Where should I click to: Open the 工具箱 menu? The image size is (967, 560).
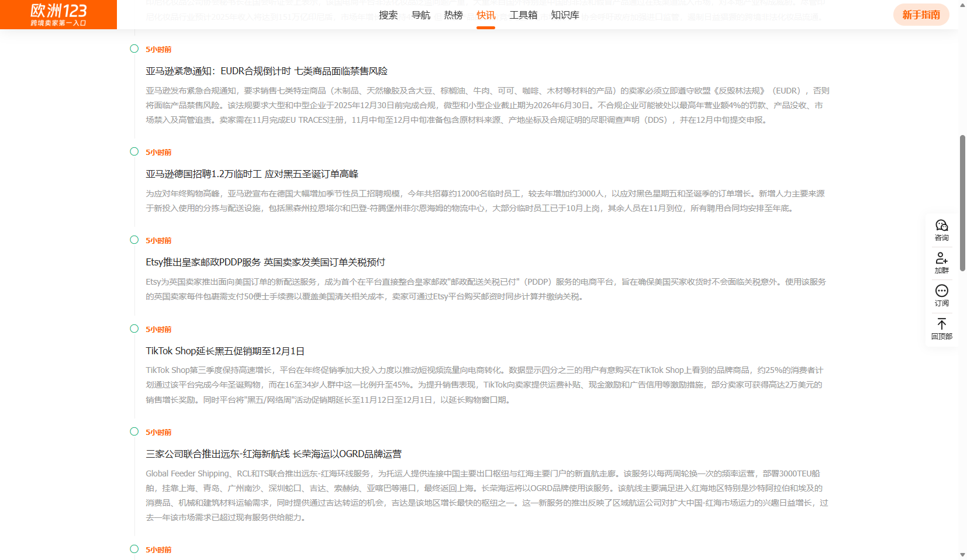click(523, 15)
